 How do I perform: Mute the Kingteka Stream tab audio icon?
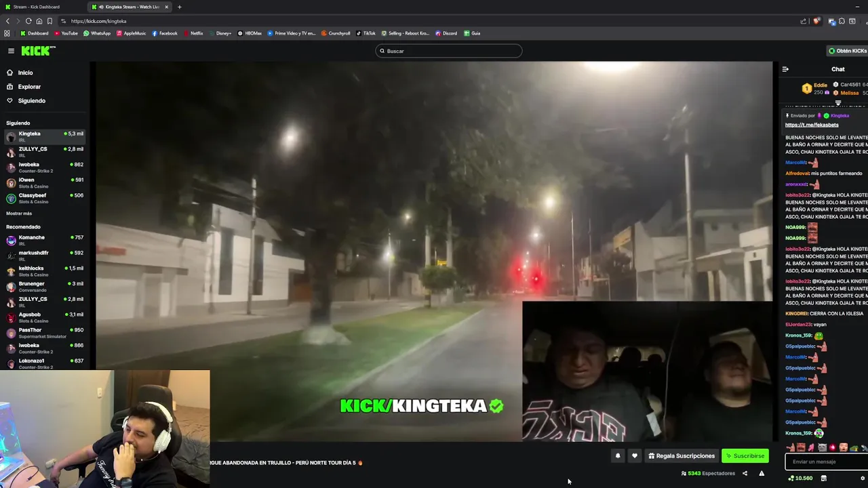point(101,7)
